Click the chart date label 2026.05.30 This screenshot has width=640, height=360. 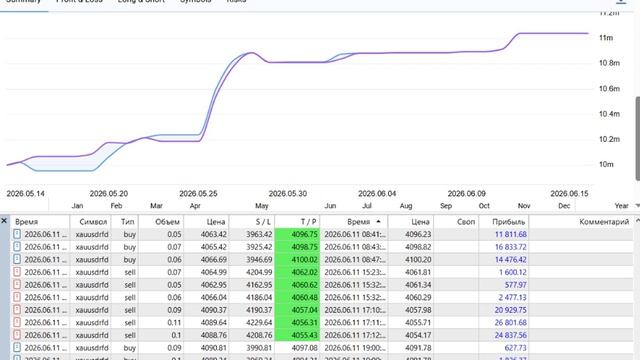[288, 193]
